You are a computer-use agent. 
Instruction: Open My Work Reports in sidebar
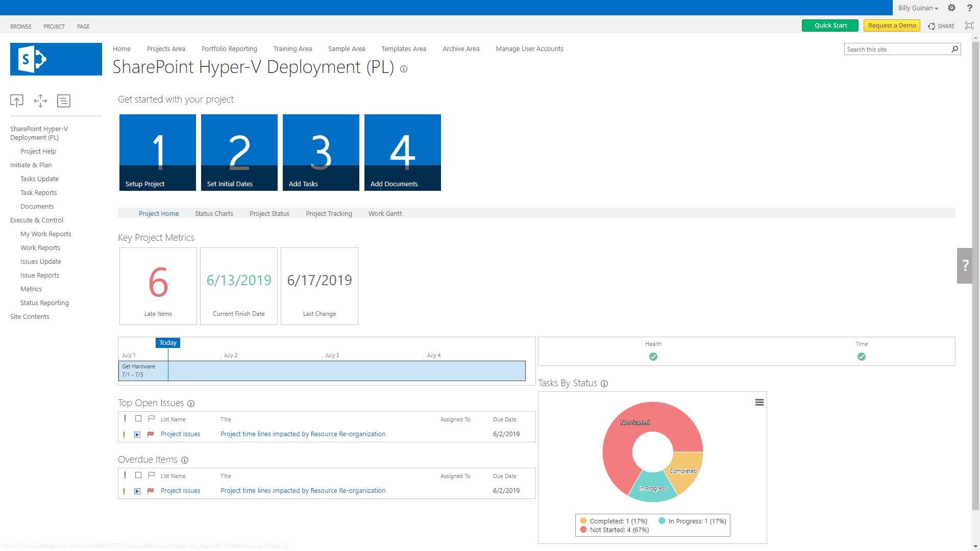coord(46,234)
